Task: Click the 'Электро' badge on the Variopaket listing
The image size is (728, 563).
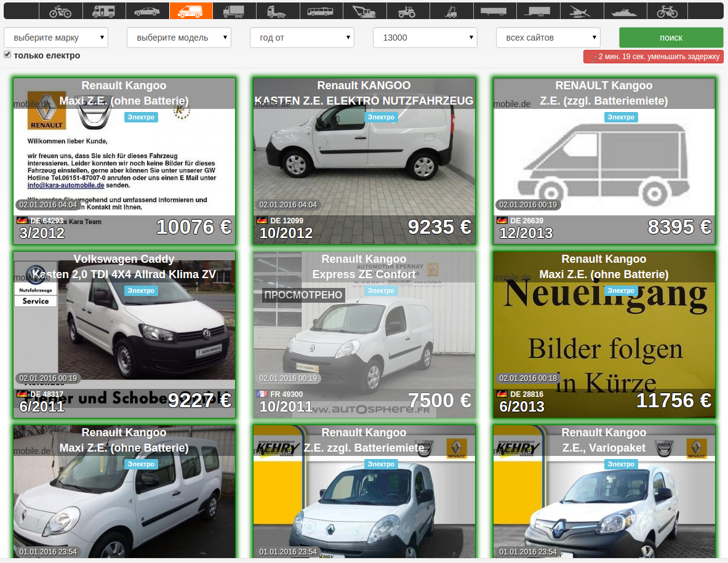Action: click(621, 464)
